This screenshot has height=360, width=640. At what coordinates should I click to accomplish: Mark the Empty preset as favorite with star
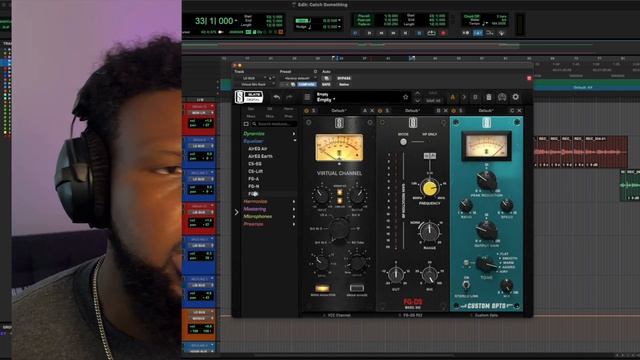click(x=405, y=97)
